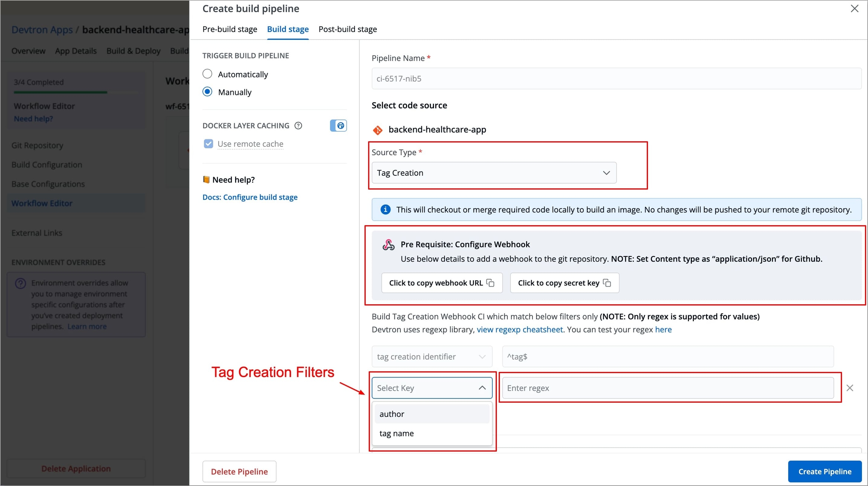Click copy icon for secret key

click(x=607, y=283)
